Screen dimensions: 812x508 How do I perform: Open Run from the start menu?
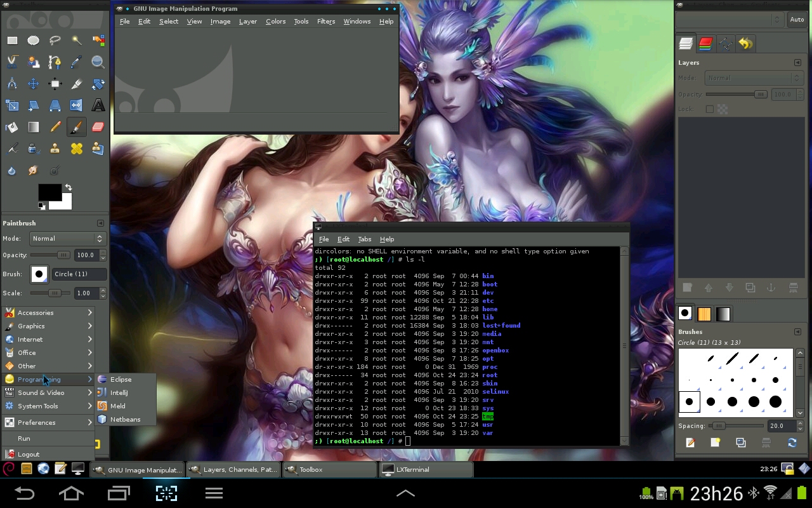(x=48, y=438)
